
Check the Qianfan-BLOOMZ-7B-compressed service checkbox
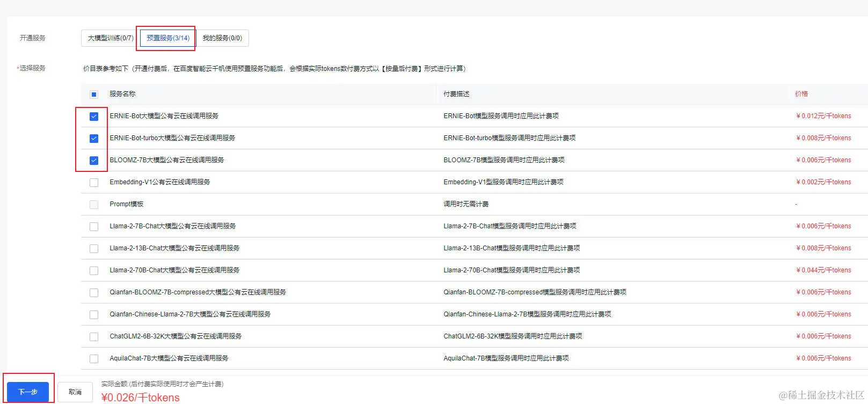coord(94,293)
